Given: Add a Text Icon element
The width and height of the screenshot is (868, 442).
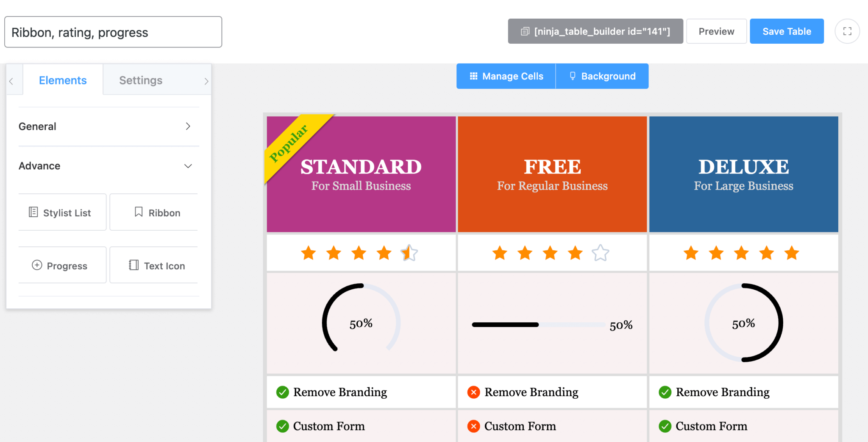Looking at the screenshot, I should (x=154, y=266).
